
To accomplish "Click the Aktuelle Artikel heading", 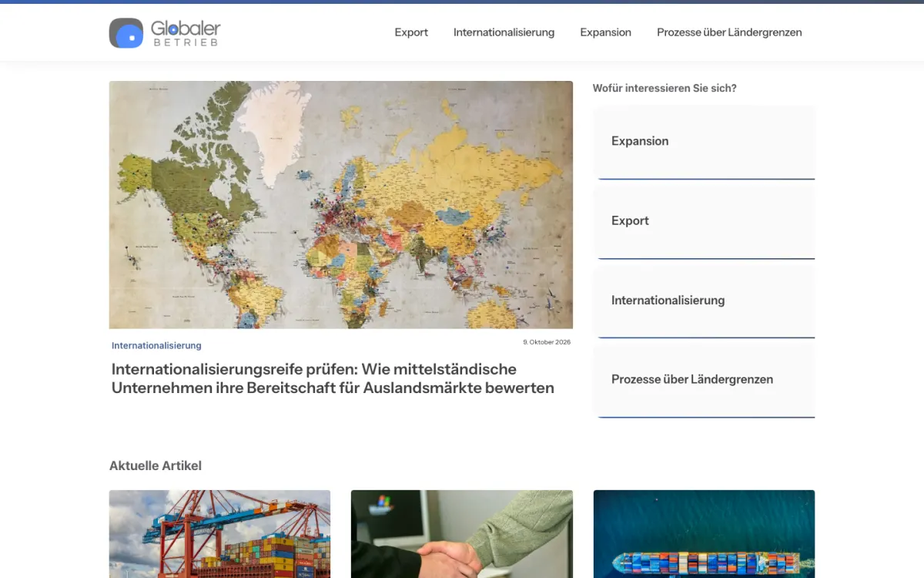I will (x=156, y=465).
